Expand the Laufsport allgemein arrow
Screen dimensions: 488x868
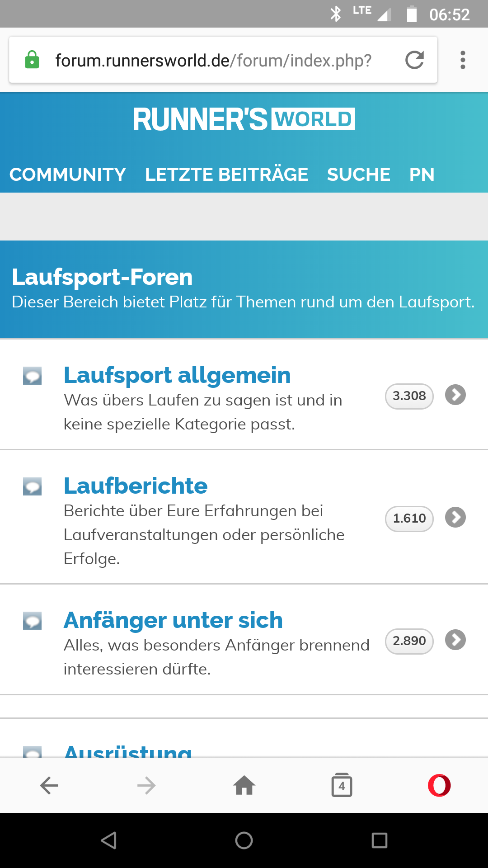point(455,395)
